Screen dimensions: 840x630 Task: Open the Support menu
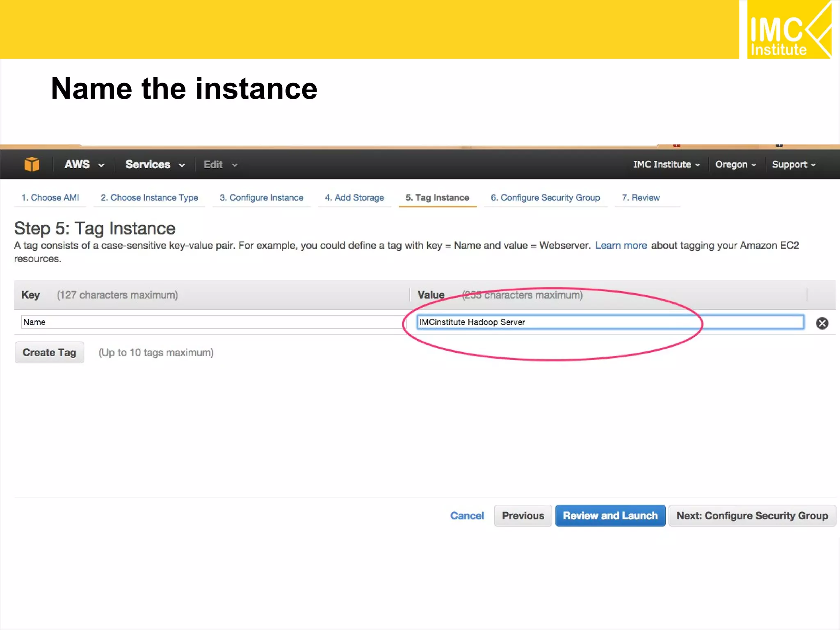coord(793,164)
